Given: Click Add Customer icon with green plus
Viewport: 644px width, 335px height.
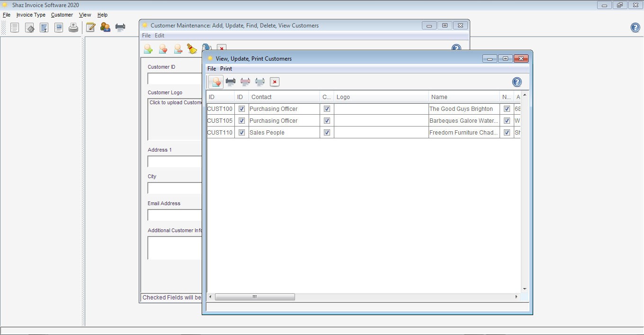Looking at the screenshot, I should (x=148, y=49).
